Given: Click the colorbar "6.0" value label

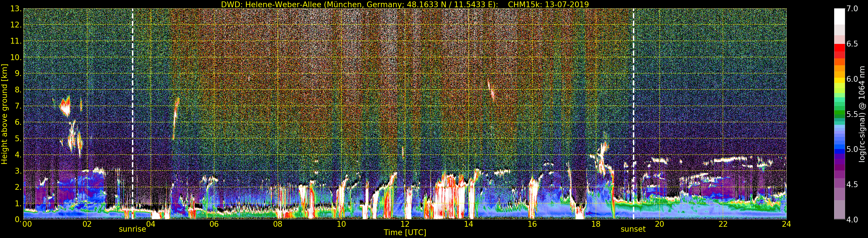Looking at the screenshot, I should click(x=852, y=79).
